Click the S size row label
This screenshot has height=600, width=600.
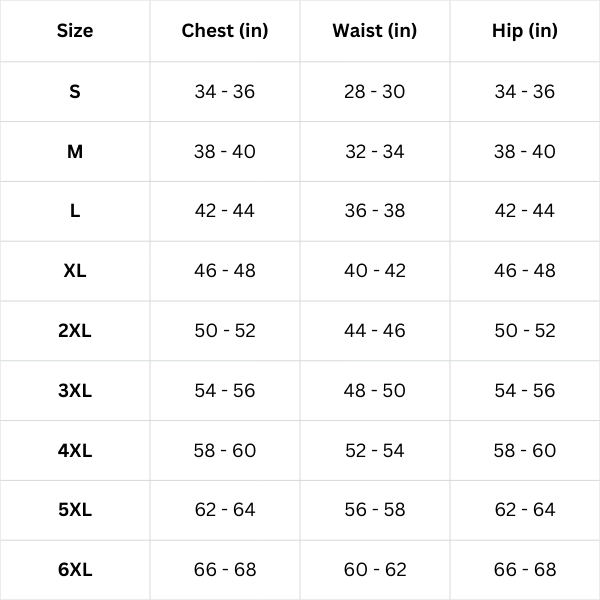(x=75, y=92)
